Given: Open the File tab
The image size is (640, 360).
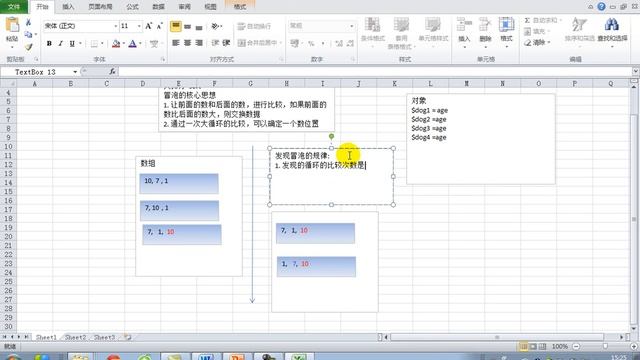Looking at the screenshot, I should point(14,7).
